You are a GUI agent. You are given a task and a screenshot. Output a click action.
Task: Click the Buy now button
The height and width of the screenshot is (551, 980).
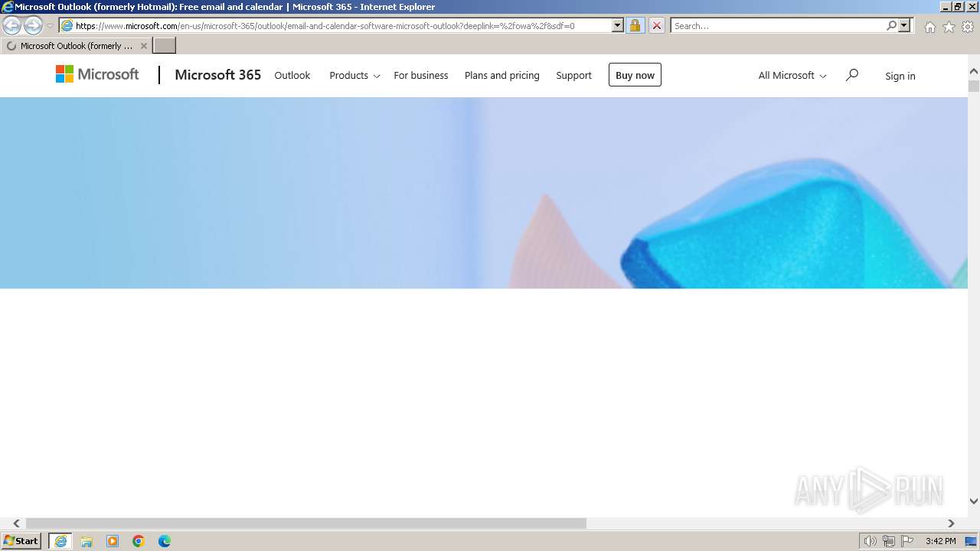[x=635, y=75]
